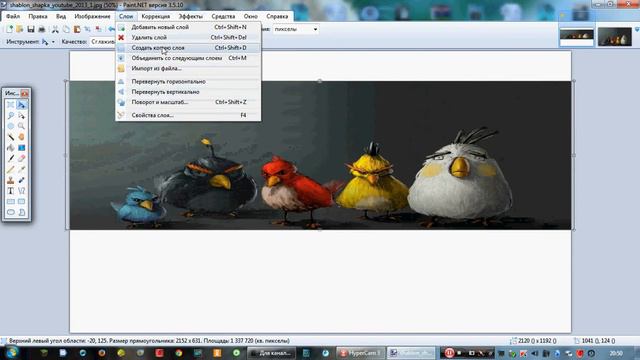Open the Средства menu
The width and height of the screenshot is (640, 360).
(223, 16)
